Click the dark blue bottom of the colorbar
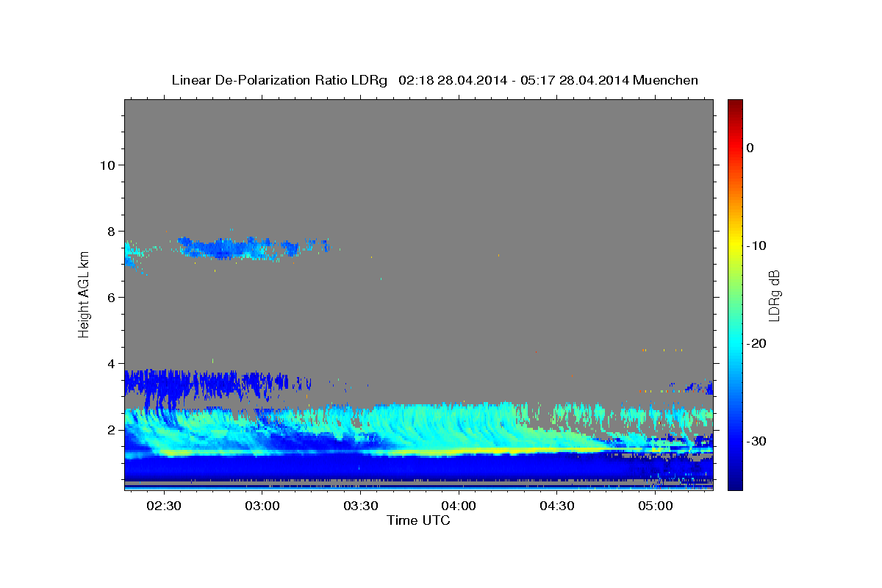The height and width of the screenshot is (588, 882). pyautogui.click(x=735, y=481)
